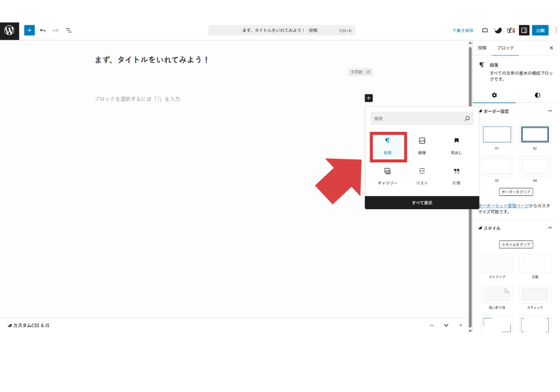This screenshot has width=560, height=392.
Task: Insert the 画像 image block
Action: tap(422, 146)
